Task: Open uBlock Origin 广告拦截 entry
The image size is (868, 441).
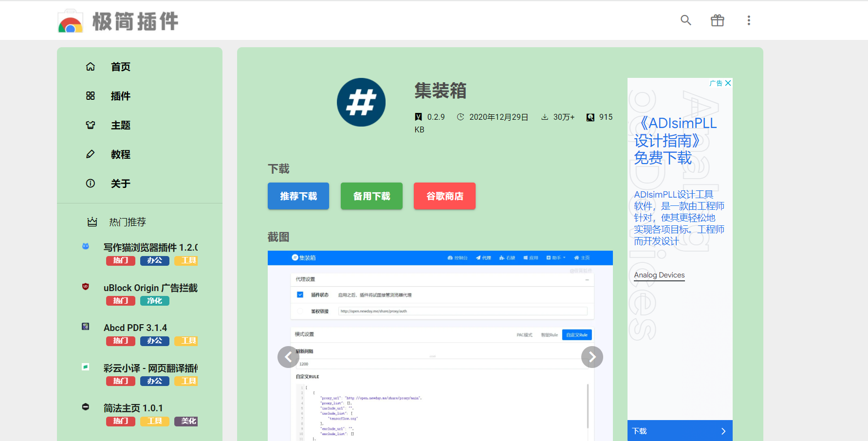Action: coord(150,288)
